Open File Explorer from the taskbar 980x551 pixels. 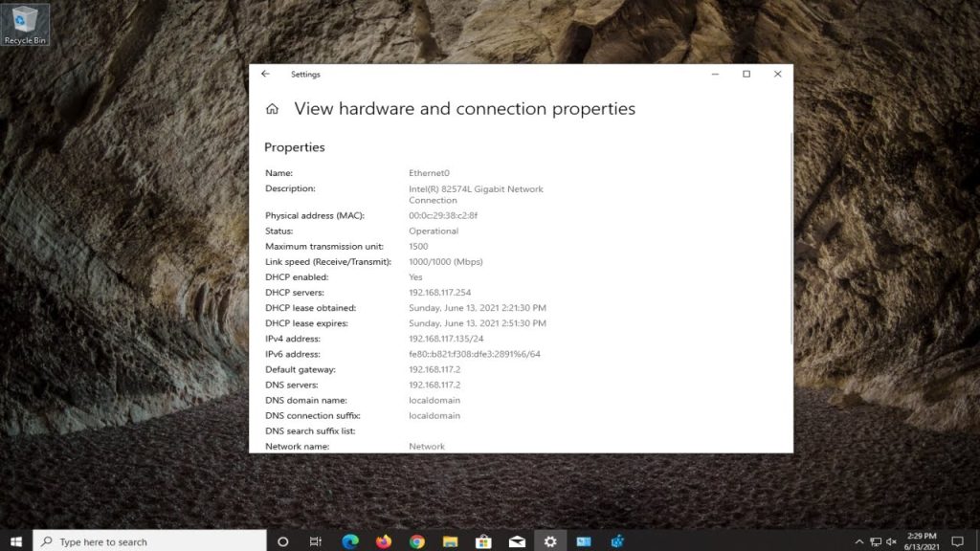click(451, 541)
